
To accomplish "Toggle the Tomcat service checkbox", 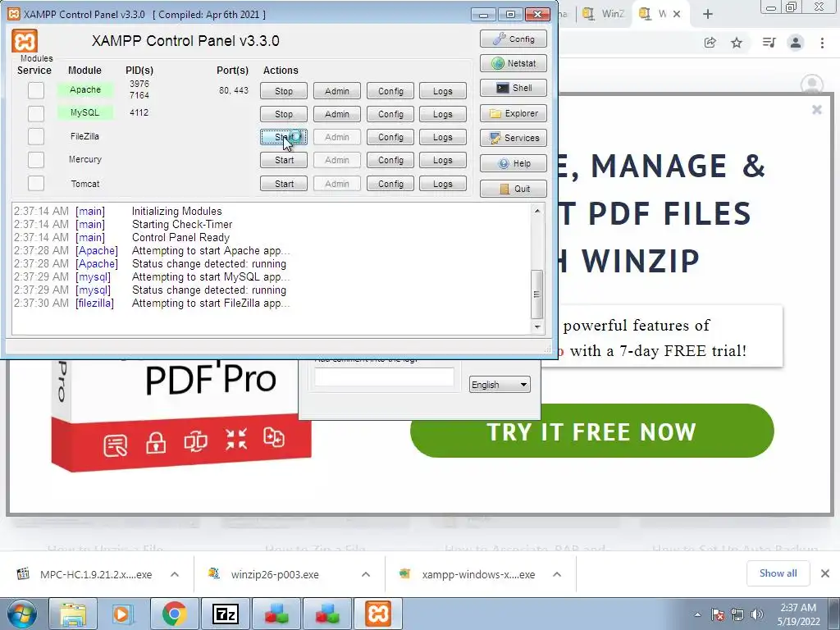I will 36,183.
